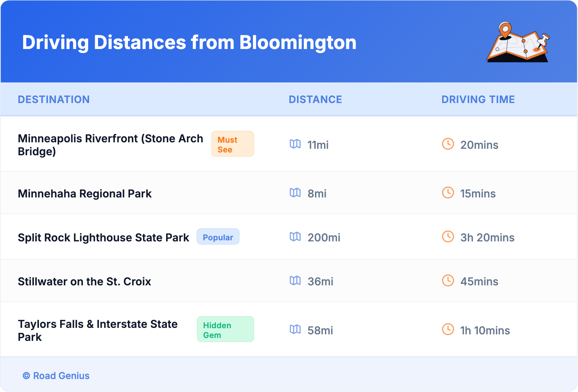Screen dimensions: 578x392
Task: Click the clock icon beside 1h 10mins
Action: 448,329
